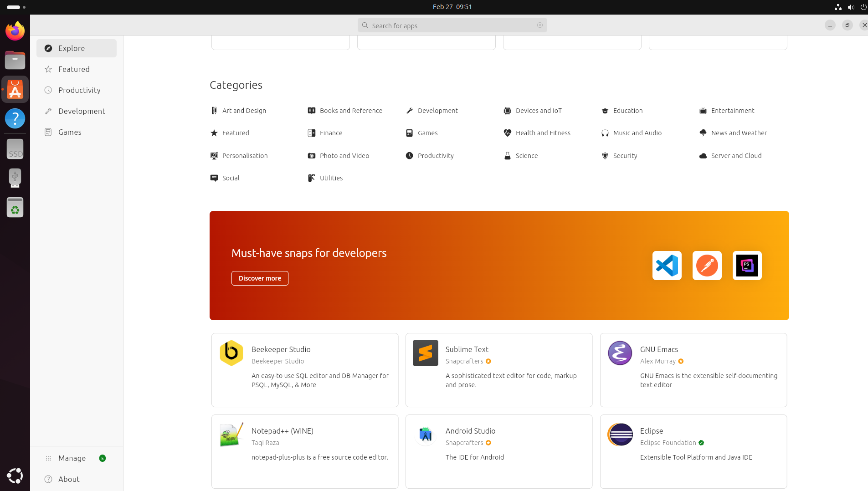868x491 pixels.
Task: Click the Alex Murray publisher name
Action: click(x=658, y=361)
